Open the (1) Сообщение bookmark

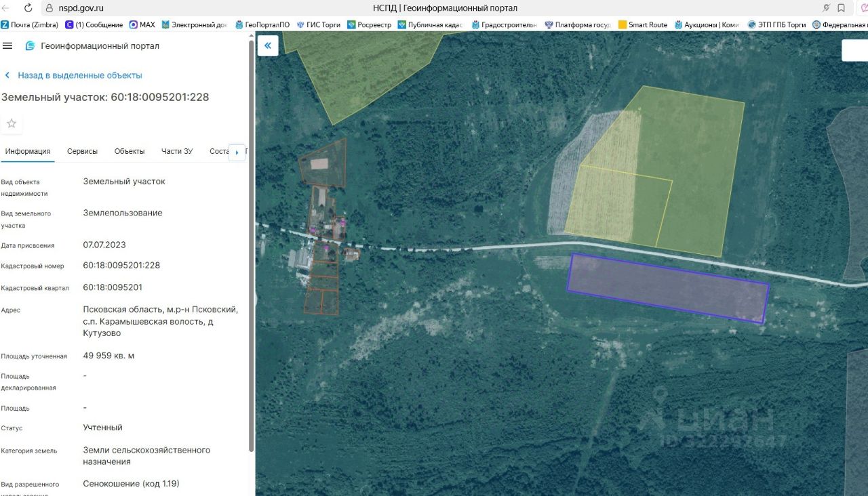[x=94, y=24]
